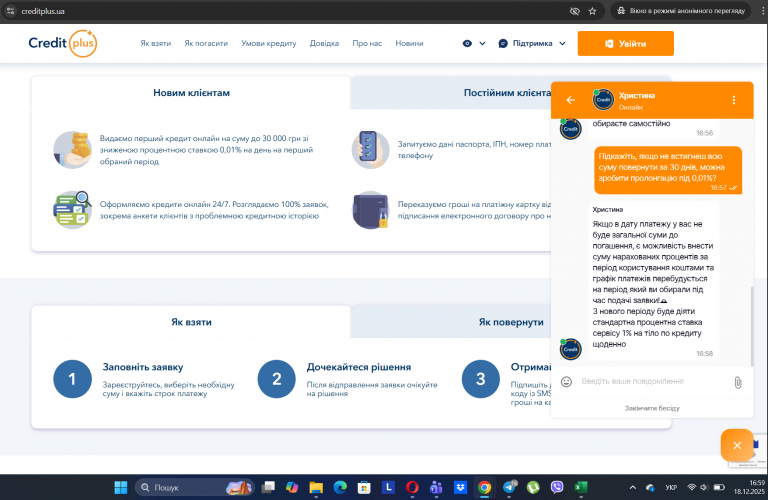Open the Windows Start menu
Viewport: 768px width, 500px height.
pyautogui.click(x=120, y=487)
